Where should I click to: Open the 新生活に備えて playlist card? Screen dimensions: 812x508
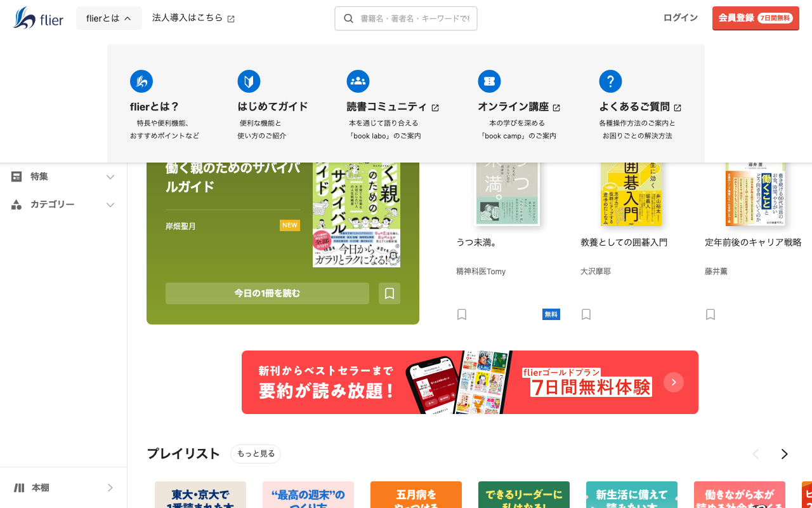[x=632, y=495]
